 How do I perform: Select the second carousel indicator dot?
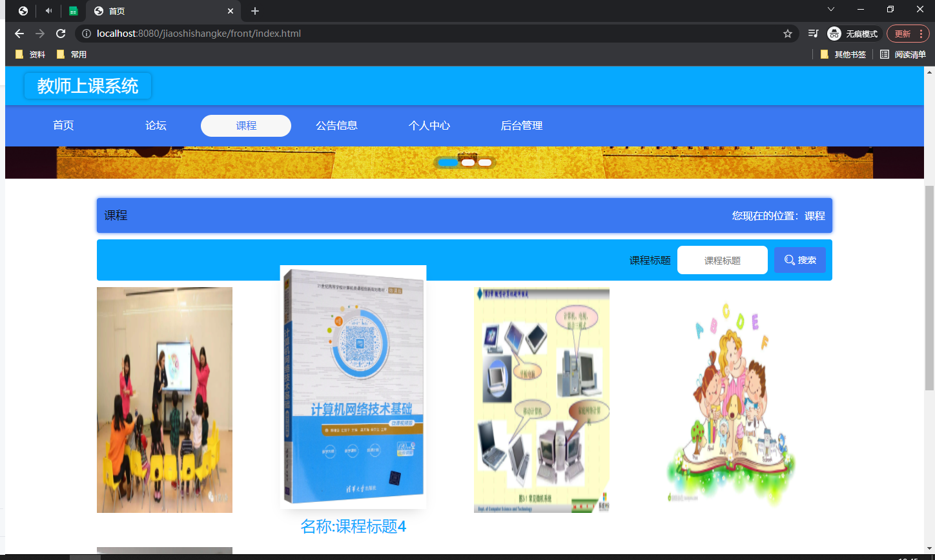pos(467,163)
